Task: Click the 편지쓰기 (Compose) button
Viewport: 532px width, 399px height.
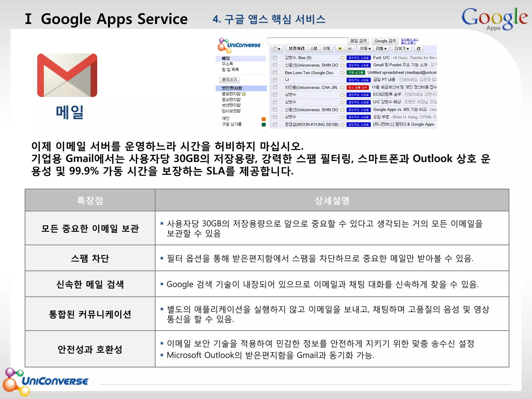Action: pyautogui.click(x=229, y=79)
